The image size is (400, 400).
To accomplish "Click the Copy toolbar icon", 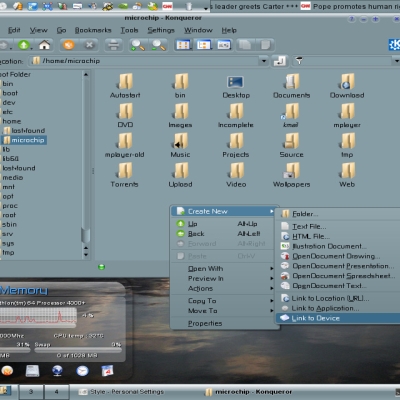I will (x=245, y=45).
